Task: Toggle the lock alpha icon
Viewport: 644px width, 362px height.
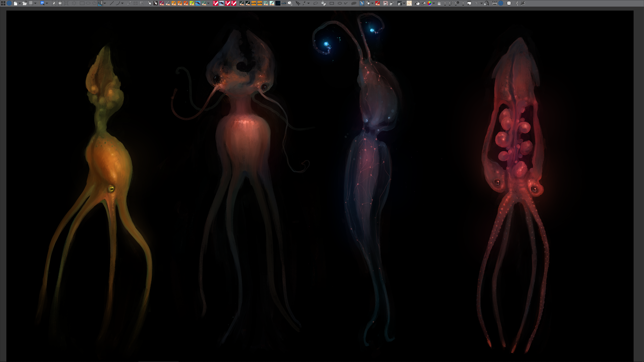Action: pos(324,3)
